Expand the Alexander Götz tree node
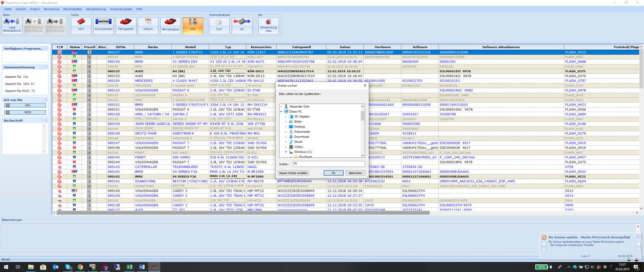 (281, 106)
